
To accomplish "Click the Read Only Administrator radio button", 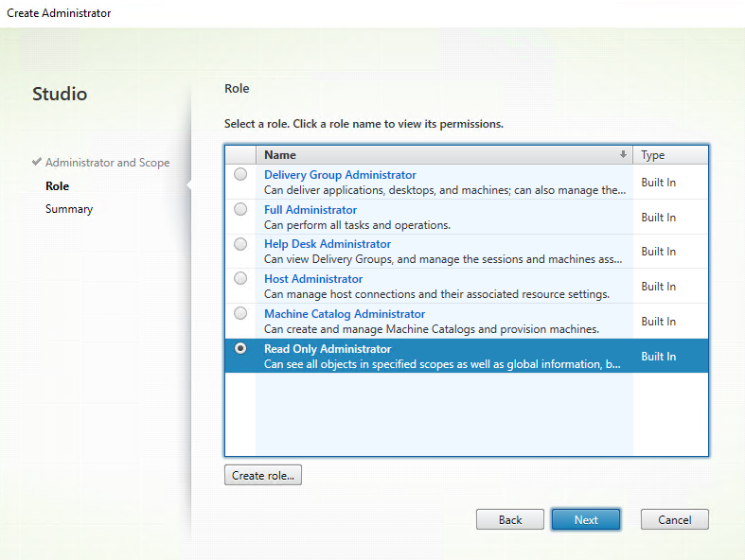I will click(x=240, y=348).
